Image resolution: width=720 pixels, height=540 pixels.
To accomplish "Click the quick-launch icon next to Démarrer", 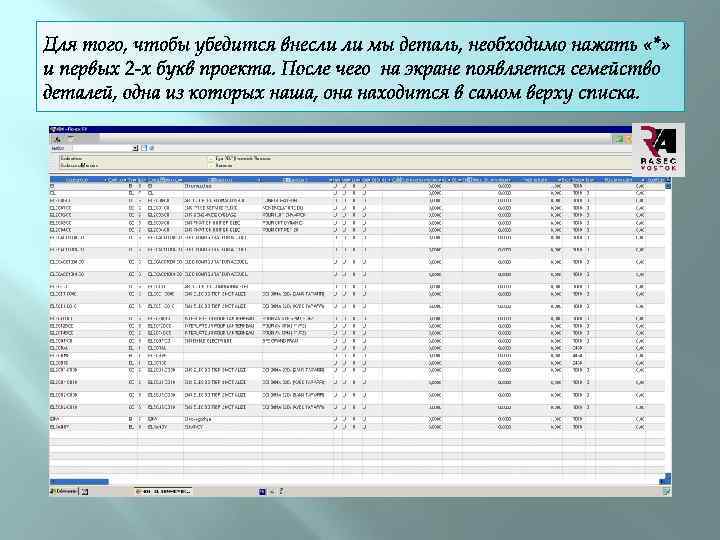I will [x=84, y=492].
